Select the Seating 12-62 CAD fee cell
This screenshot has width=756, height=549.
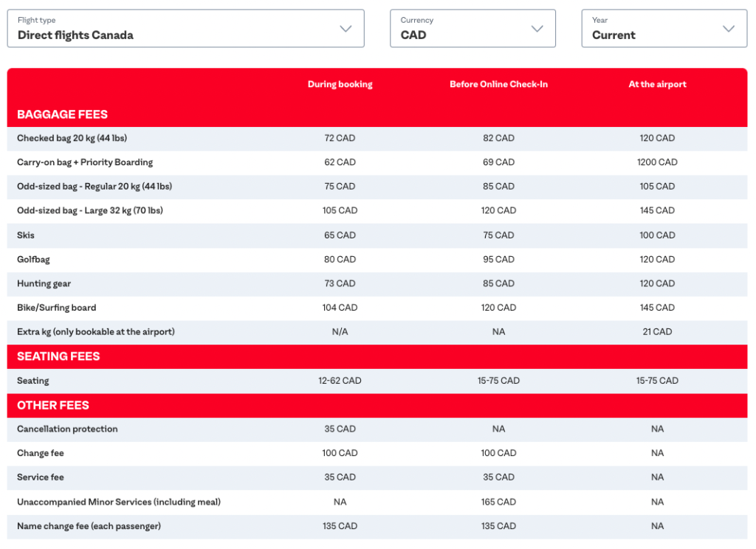[x=340, y=381]
